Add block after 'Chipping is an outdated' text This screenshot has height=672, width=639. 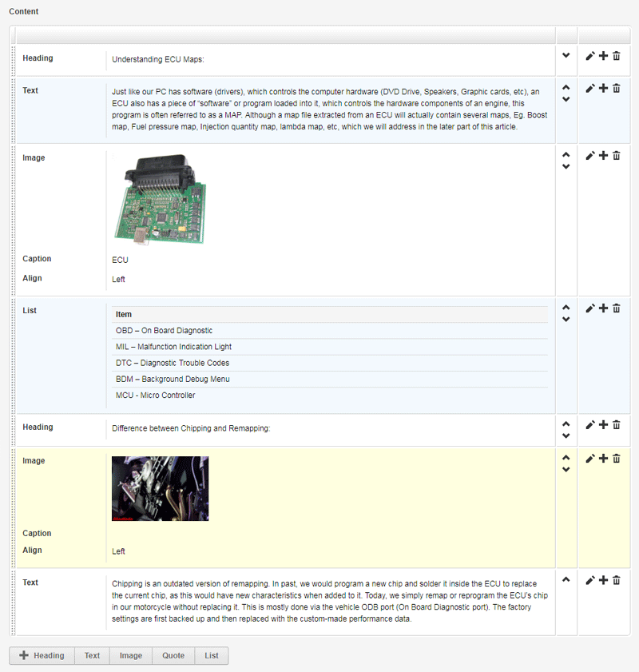(603, 580)
